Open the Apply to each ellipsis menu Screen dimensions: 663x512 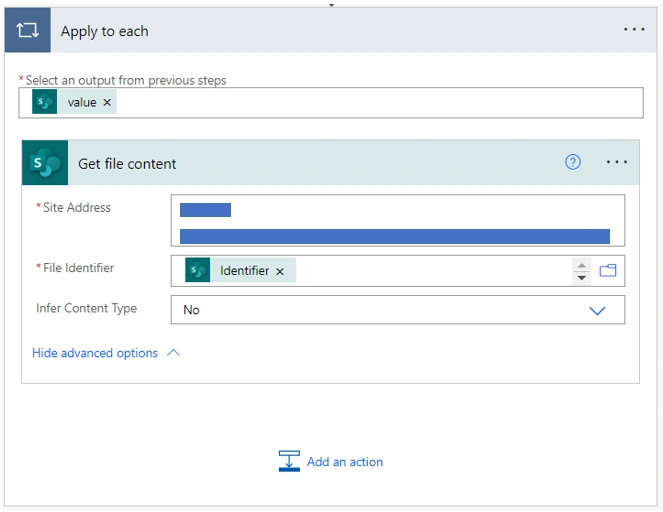634,30
